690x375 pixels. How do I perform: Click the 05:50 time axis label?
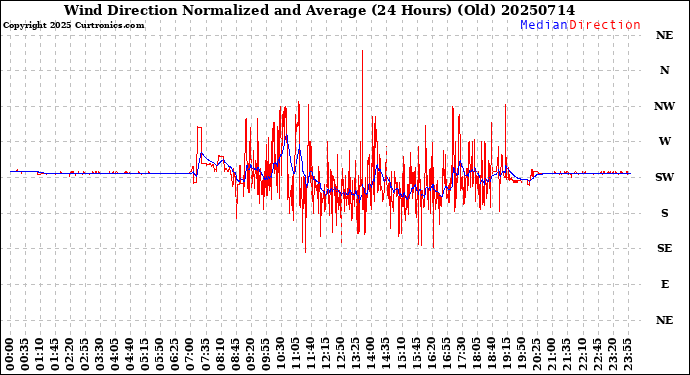click(x=160, y=354)
